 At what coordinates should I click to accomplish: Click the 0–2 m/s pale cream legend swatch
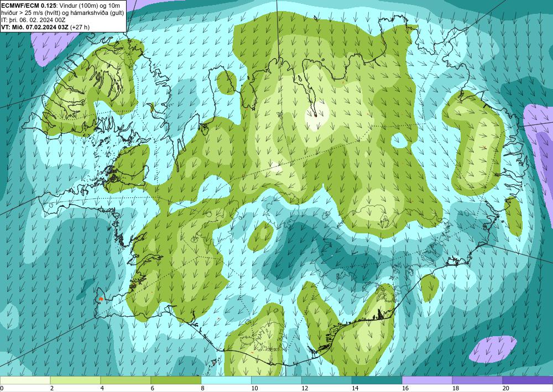click(x=25, y=380)
